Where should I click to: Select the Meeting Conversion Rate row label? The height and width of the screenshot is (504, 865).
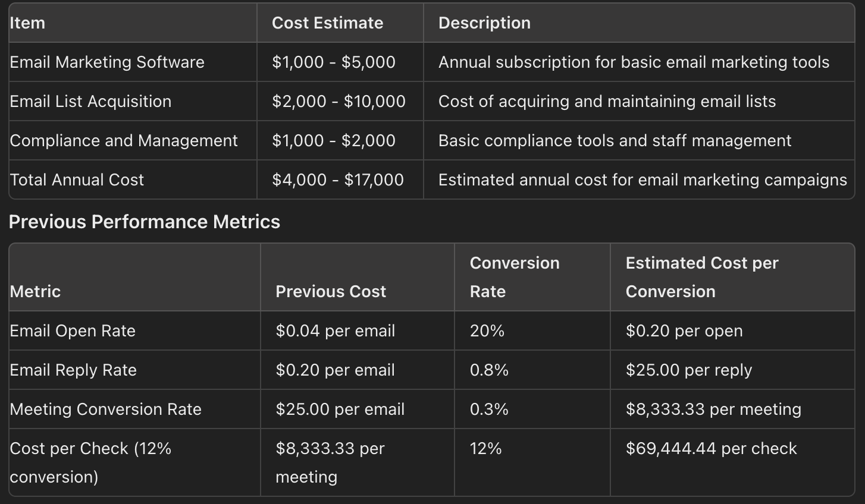pyautogui.click(x=106, y=409)
